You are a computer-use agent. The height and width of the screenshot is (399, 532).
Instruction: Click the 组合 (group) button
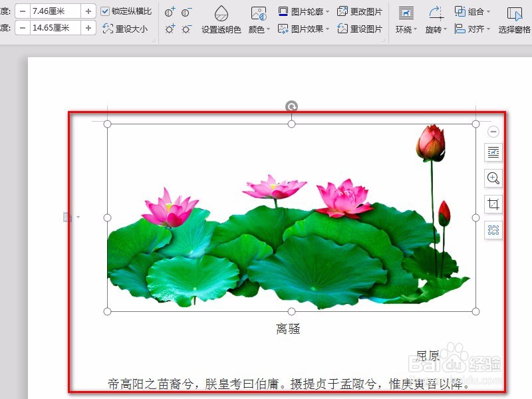click(471, 10)
